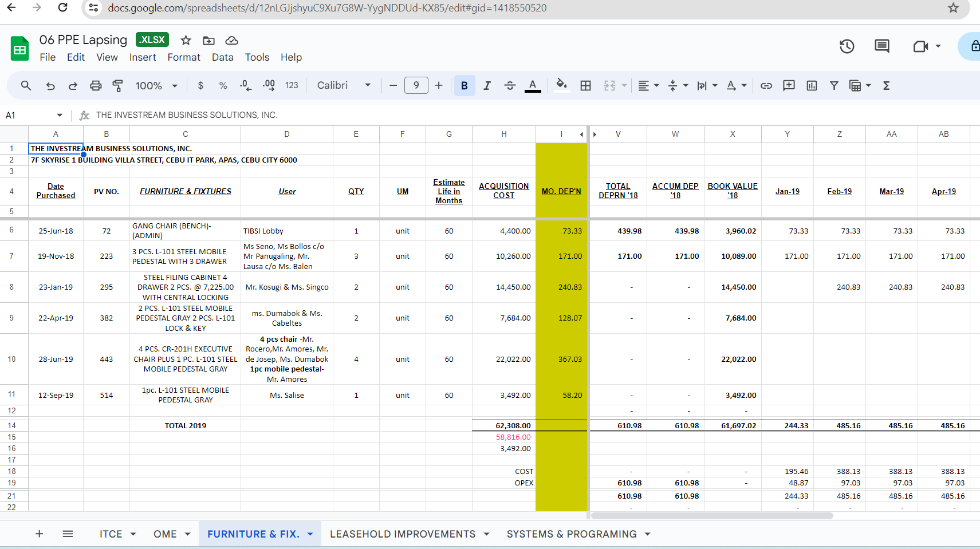Click the print icon in toolbar
The width and height of the screenshot is (980, 549).
point(96,86)
